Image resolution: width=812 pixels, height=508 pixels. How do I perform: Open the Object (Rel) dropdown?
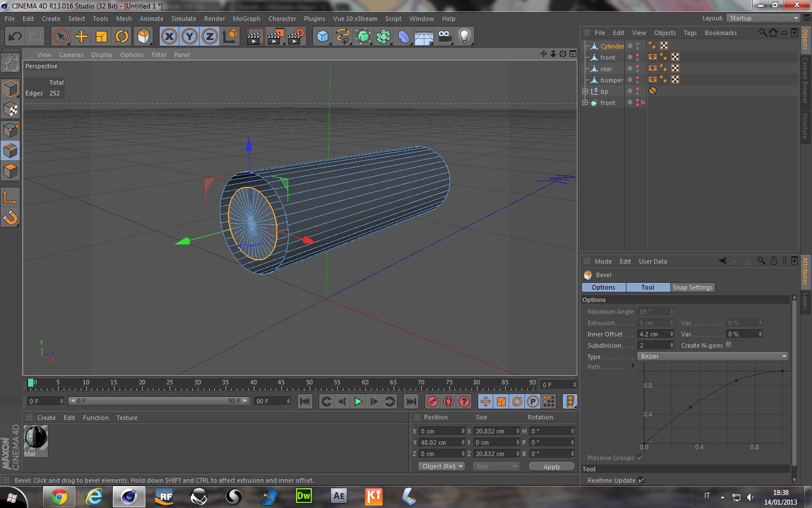coord(442,466)
